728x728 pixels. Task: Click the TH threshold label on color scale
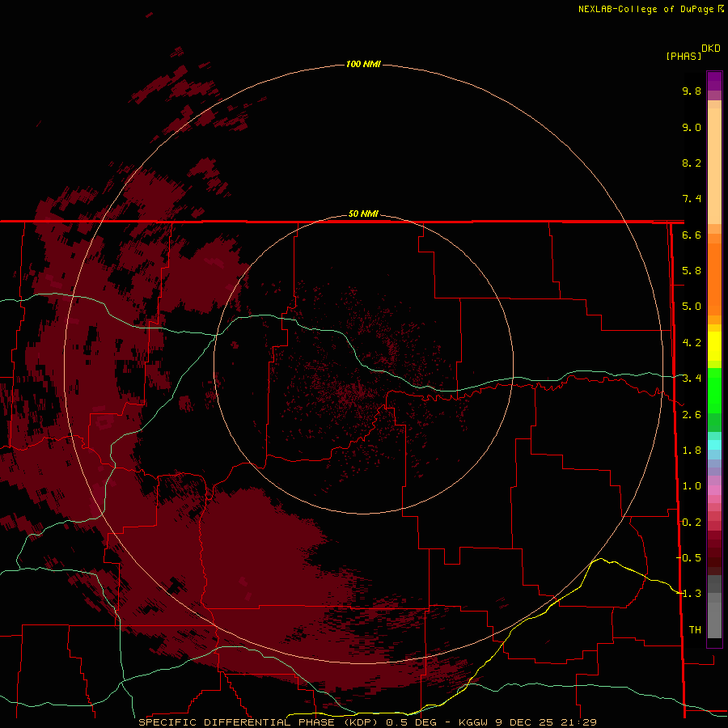click(x=695, y=629)
